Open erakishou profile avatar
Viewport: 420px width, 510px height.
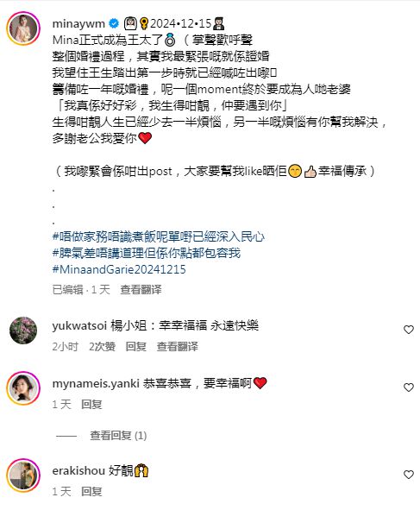tap(23, 475)
